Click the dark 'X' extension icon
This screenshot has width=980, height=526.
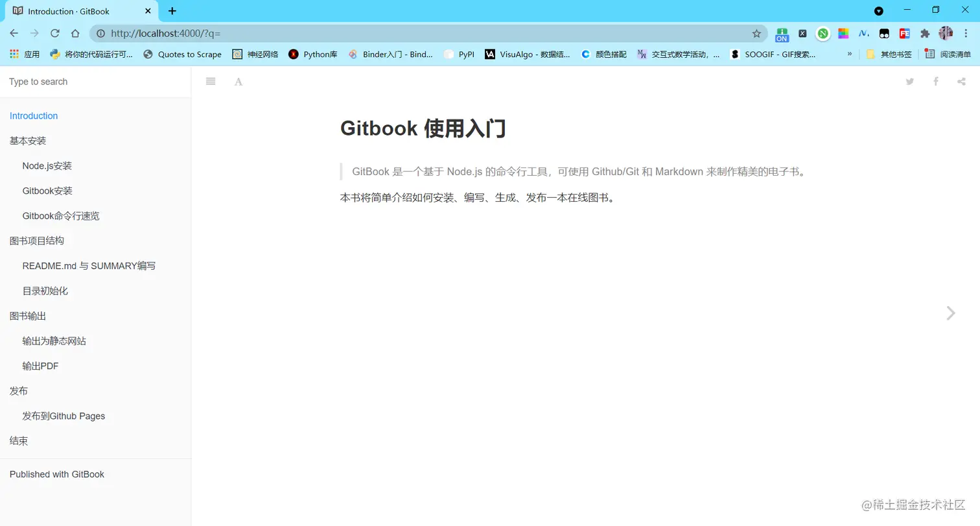(x=802, y=33)
